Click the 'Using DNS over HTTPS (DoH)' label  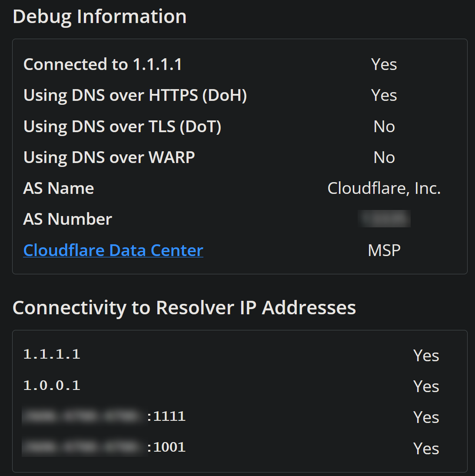point(135,95)
